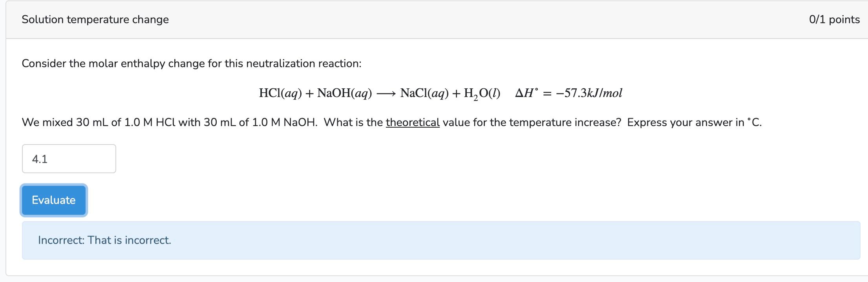Click the NaCl(aq) product text
Image resolution: width=868 pixels, height=282 pixels.
(424, 93)
